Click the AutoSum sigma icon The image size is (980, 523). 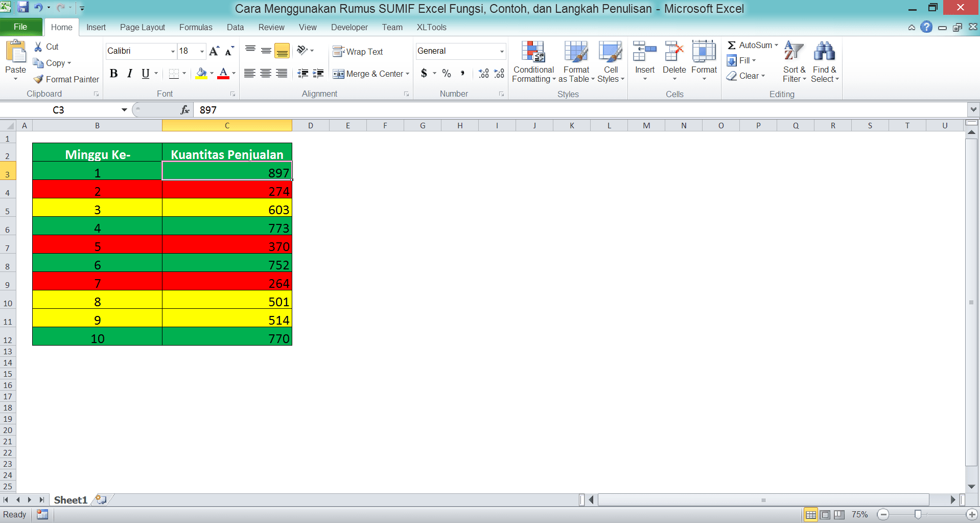click(x=732, y=45)
